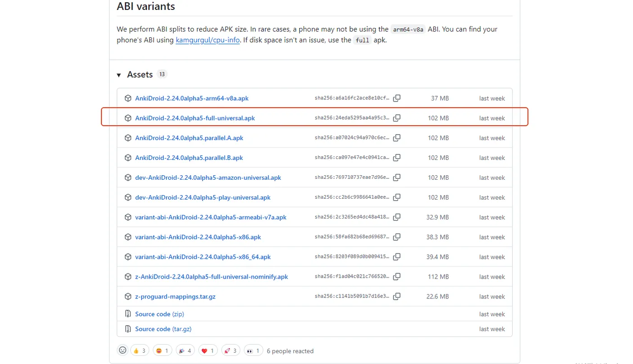Download z-proguard-mappings.tar.gz
633x364 pixels.
point(175,297)
